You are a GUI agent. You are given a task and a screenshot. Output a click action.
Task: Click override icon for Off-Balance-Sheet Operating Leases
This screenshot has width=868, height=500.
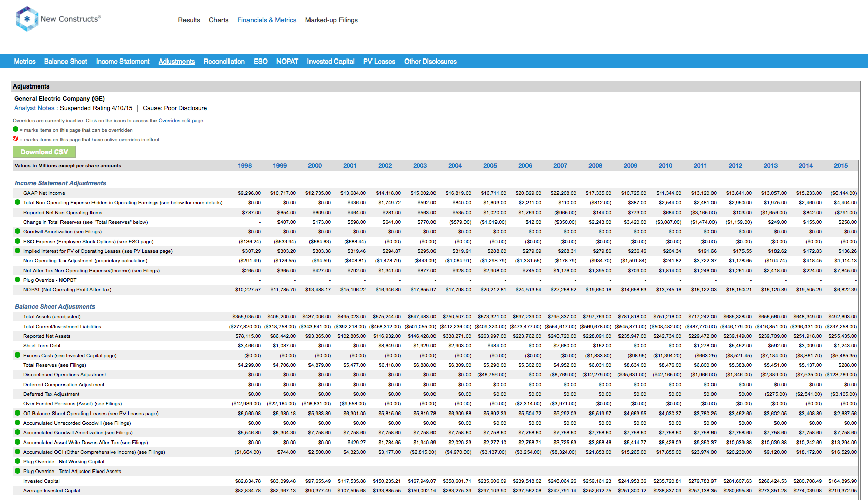point(18,413)
